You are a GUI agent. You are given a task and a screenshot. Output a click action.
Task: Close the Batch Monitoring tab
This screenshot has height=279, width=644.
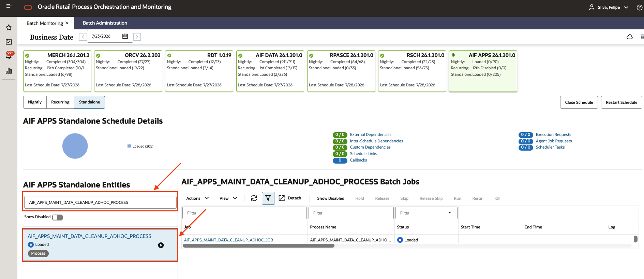click(67, 23)
